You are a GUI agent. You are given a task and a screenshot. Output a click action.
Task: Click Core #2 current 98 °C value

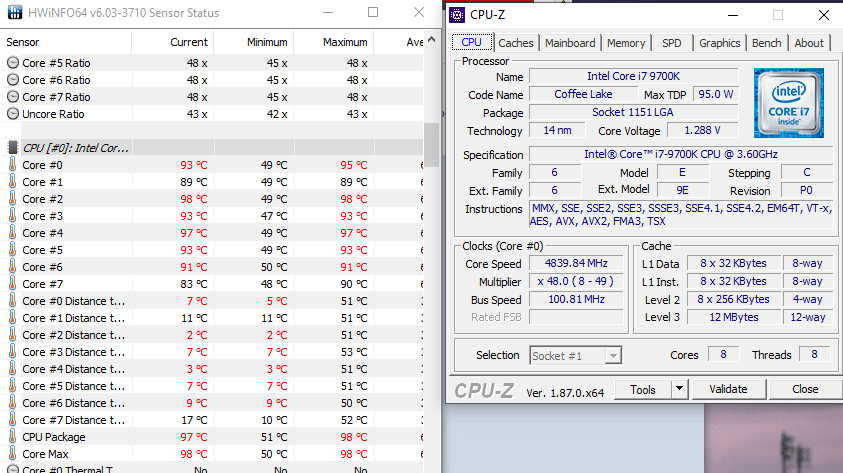(x=194, y=199)
